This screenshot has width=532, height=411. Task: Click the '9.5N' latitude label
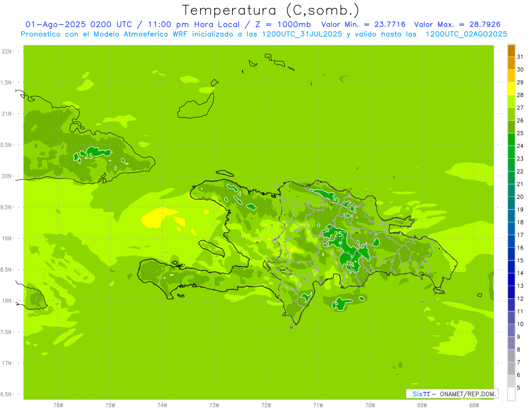7,207
